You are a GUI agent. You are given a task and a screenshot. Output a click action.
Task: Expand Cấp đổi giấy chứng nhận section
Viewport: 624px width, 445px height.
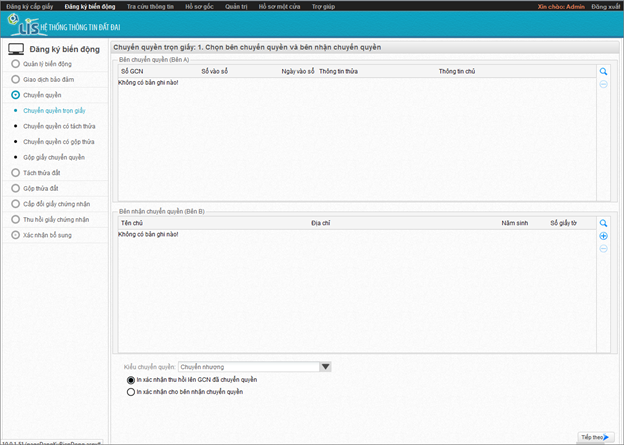click(16, 203)
